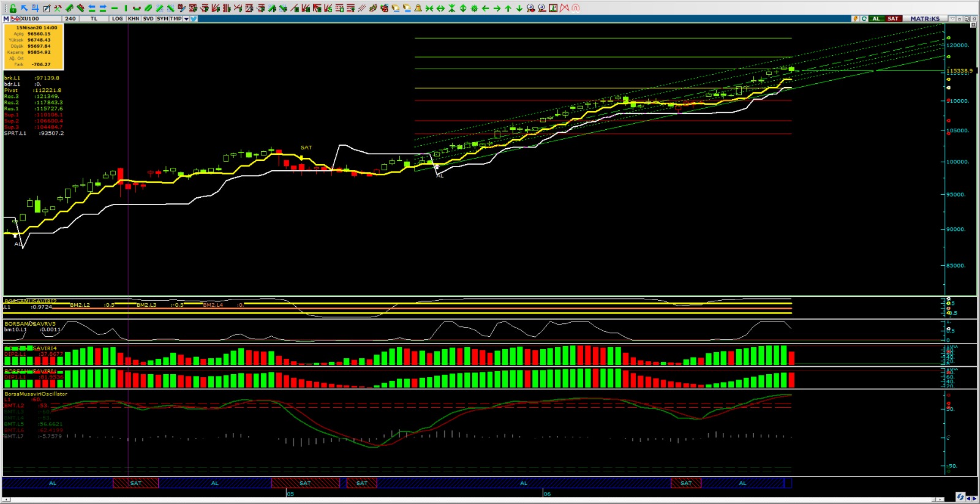Click the zoom out magnifier icon
The height and width of the screenshot is (504, 980).
542,8
